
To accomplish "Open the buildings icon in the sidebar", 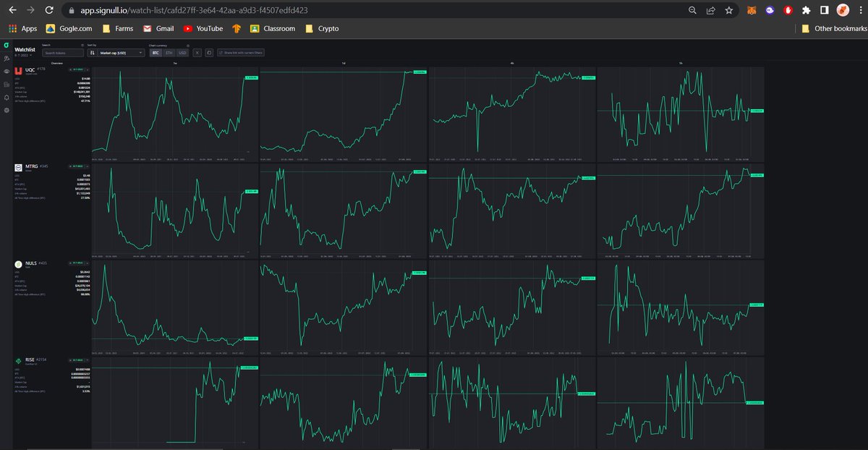I will click(6, 84).
